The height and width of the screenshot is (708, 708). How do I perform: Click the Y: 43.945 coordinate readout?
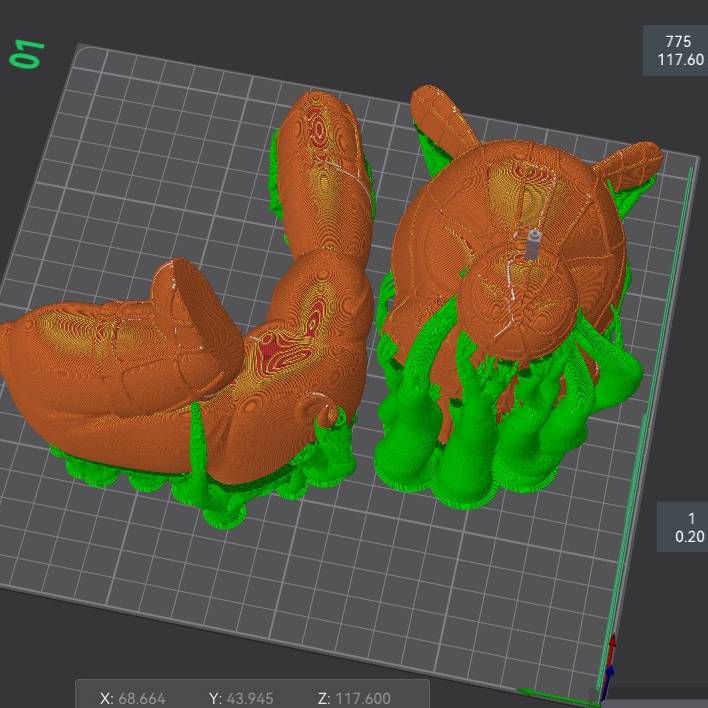(241, 699)
